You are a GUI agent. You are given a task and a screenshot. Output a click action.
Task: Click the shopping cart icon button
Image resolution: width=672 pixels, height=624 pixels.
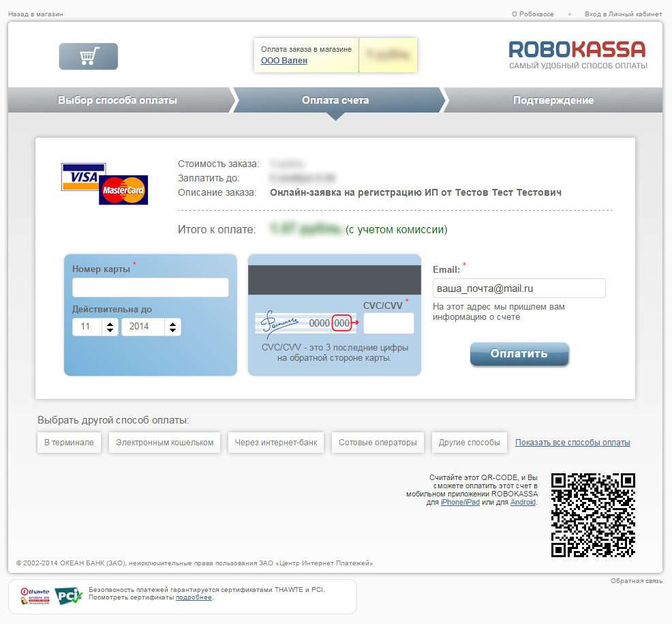89,56
